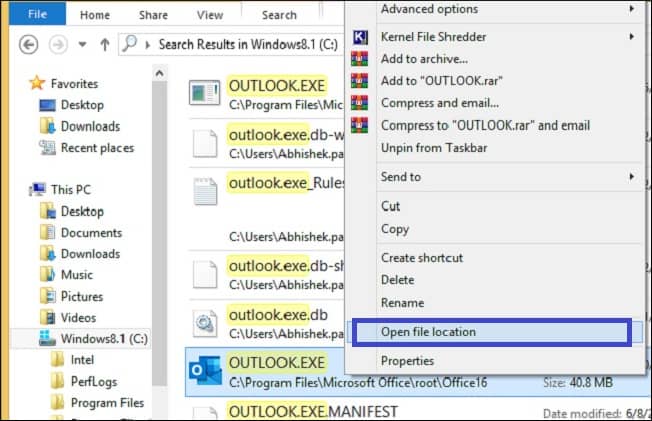Click the navigation pane scroll up arrow
This screenshot has width=652, height=421.
159,73
